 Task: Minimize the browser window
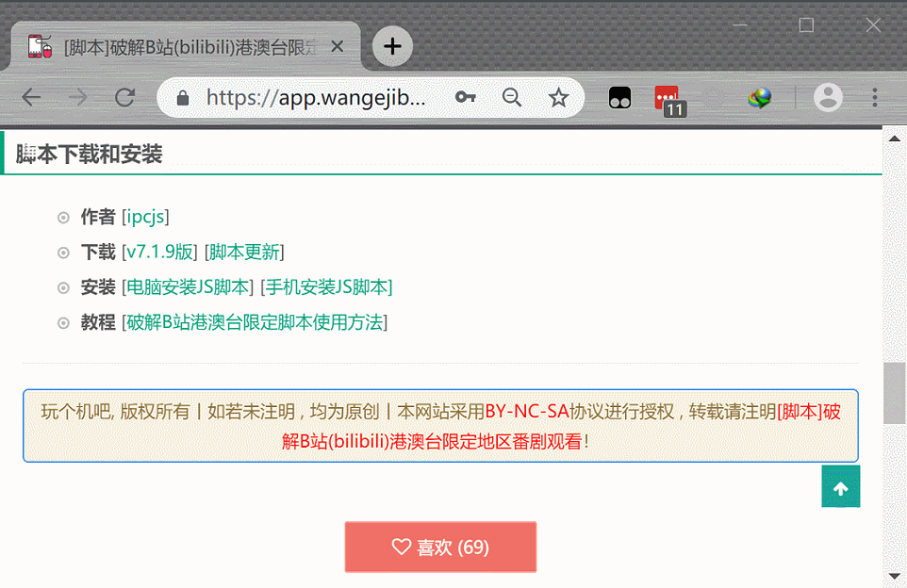[740, 25]
